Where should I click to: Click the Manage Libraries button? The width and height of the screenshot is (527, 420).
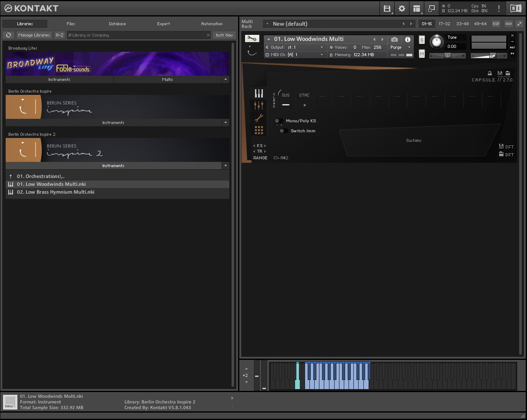click(x=34, y=35)
